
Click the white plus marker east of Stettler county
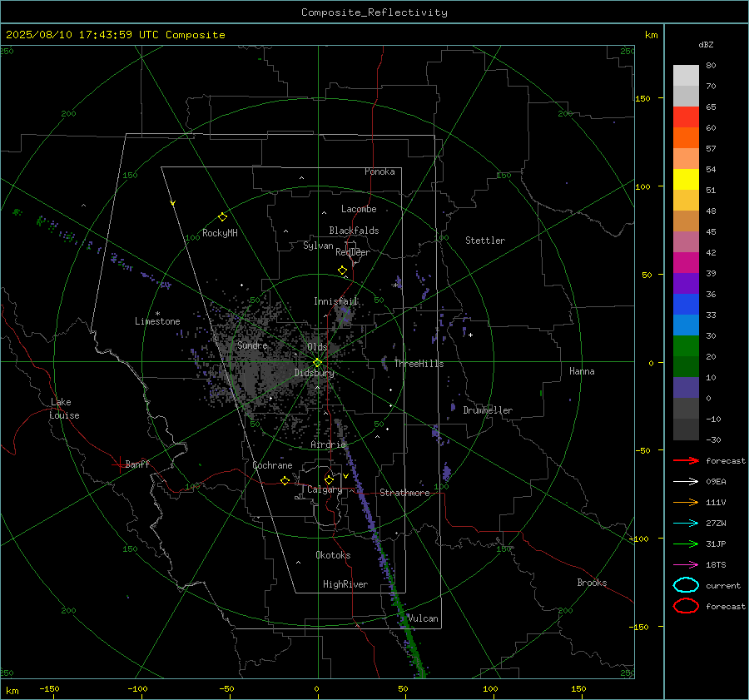(470, 335)
